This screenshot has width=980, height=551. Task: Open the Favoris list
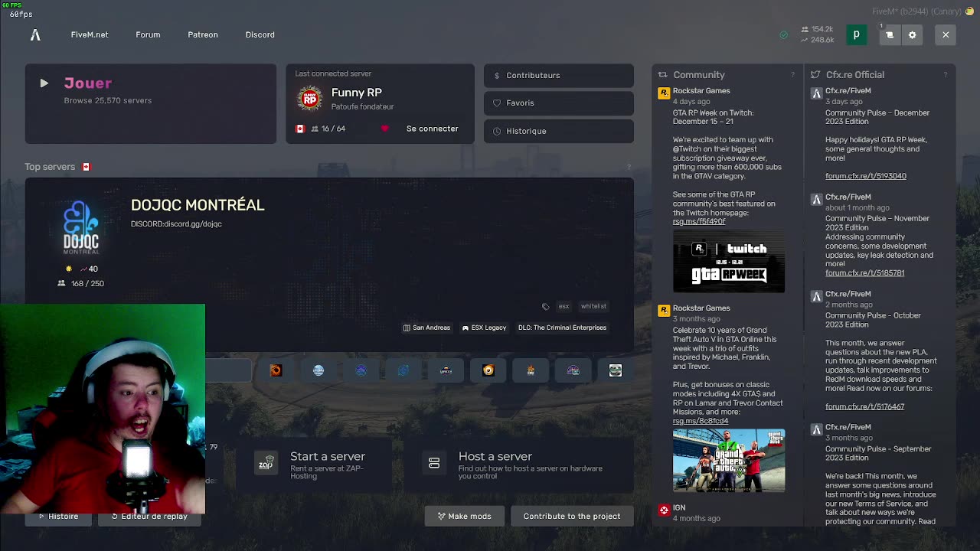point(558,103)
